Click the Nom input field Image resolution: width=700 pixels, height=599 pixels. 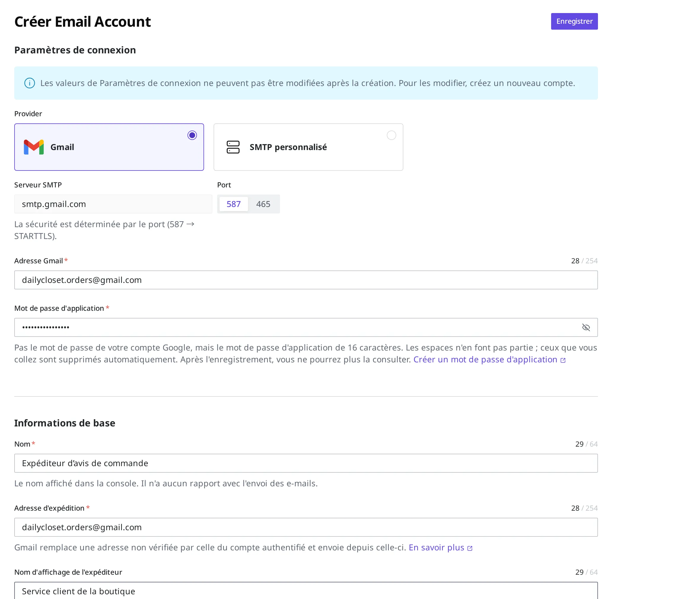[306, 463]
